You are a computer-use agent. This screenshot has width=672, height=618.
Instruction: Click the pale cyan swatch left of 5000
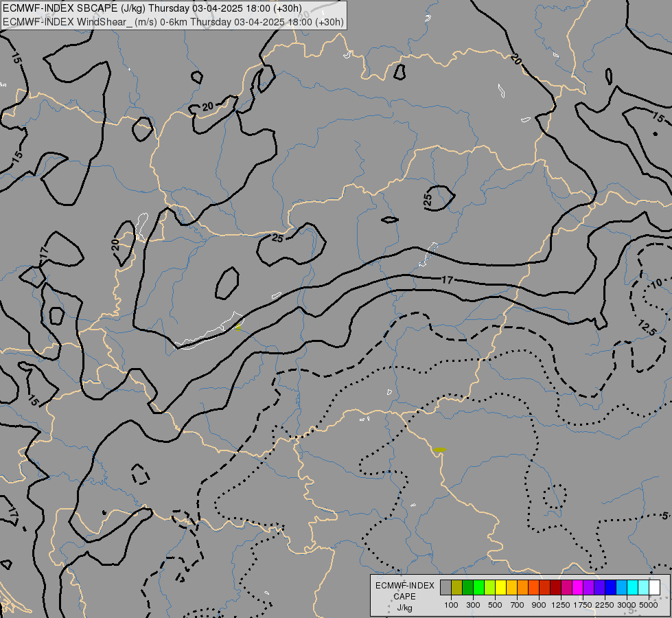coord(644,588)
